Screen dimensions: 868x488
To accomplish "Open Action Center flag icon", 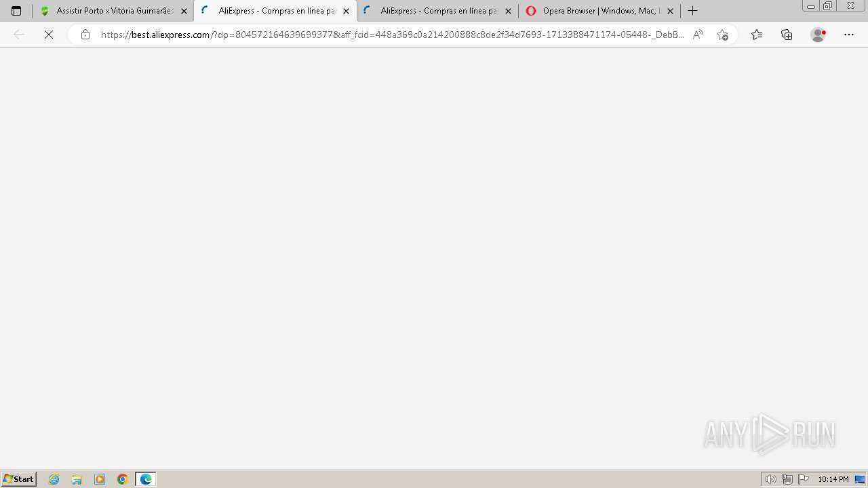I will pyautogui.click(x=804, y=479).
